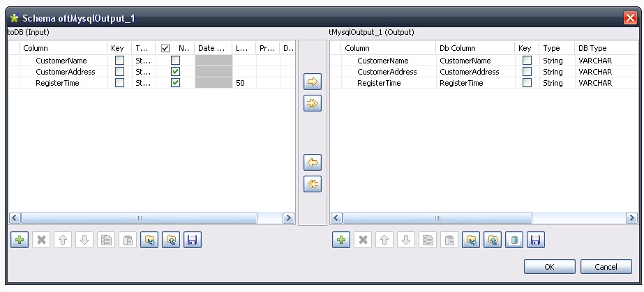Copy selected columns to input with the single left arrow
The image size is (644, 292).
coord(313,162)
